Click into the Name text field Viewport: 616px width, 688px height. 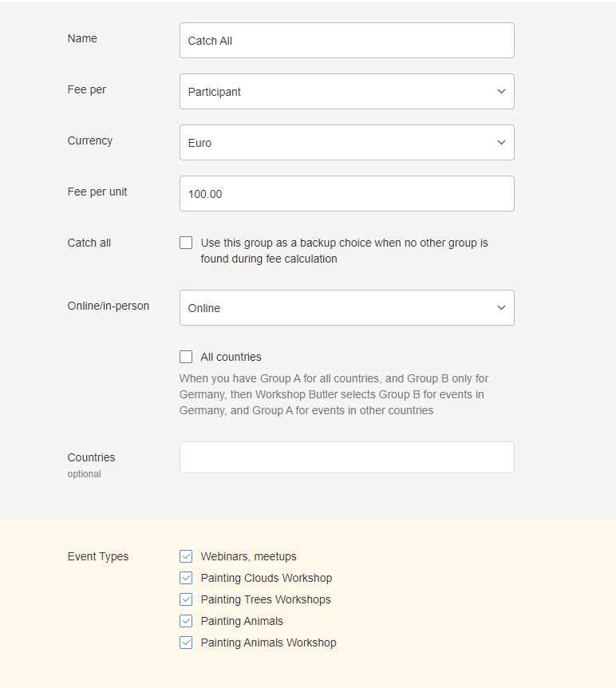[346, 41]
